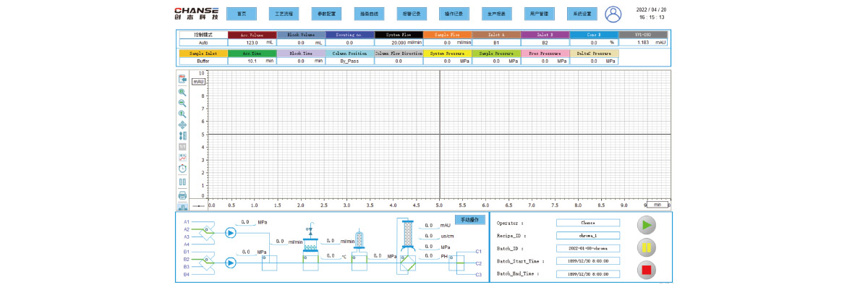Image resolution: width=868 pixels, height=285 pixels.
Task: Click the B inlet valve selector
Action: point(205,263)
